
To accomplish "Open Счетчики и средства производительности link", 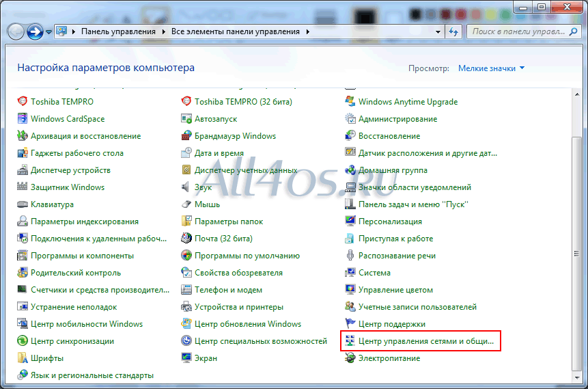I will tap(100, 290).
